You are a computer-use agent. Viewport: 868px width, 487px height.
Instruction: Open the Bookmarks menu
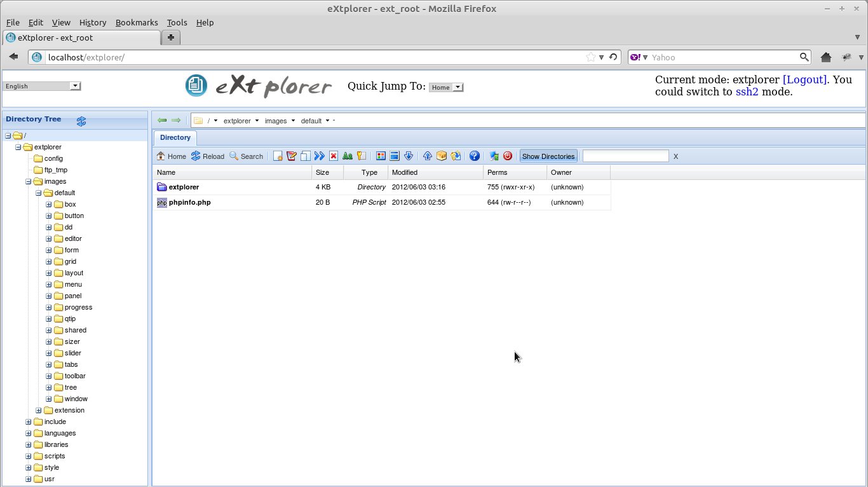pyautogui.click(x=137, y=22)
